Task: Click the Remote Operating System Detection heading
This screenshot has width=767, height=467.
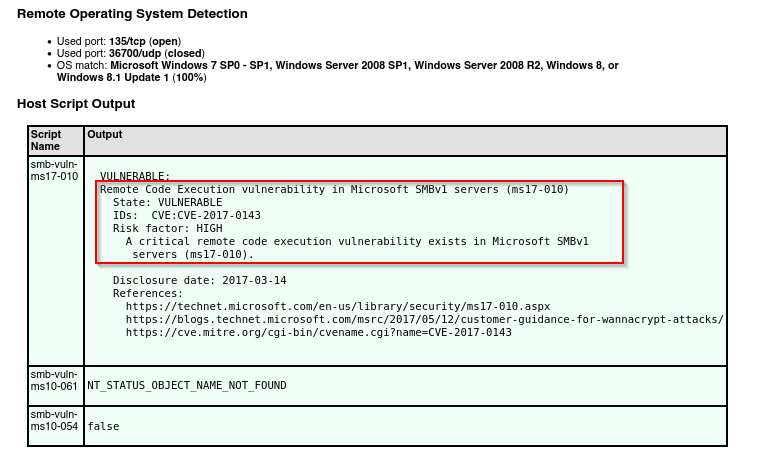Action: (x=132, y=14)
